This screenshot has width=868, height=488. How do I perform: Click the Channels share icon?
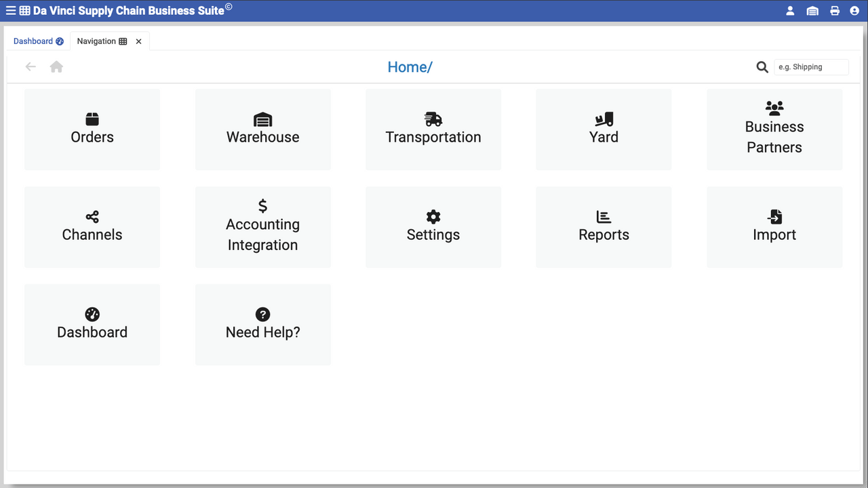coord(92,217)
